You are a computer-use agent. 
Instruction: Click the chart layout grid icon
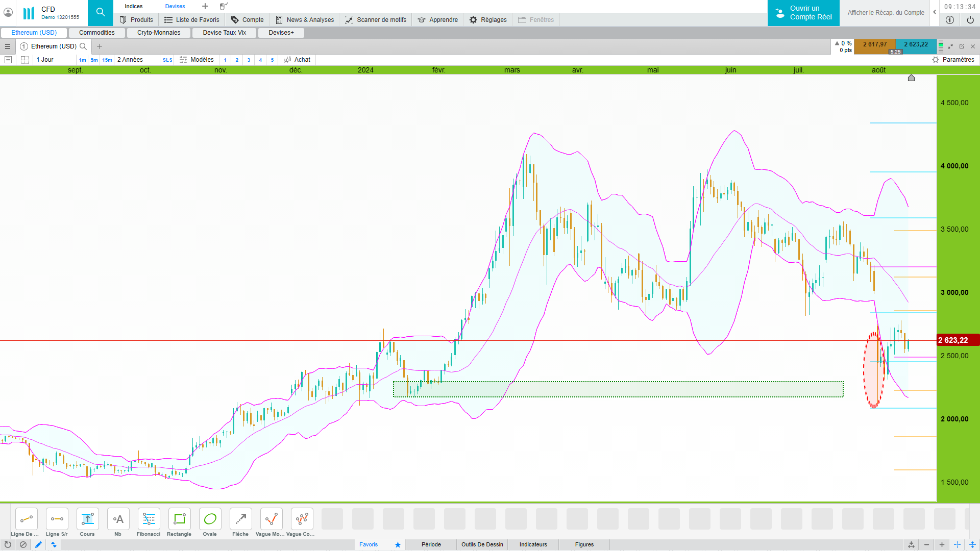pos(24,60)
